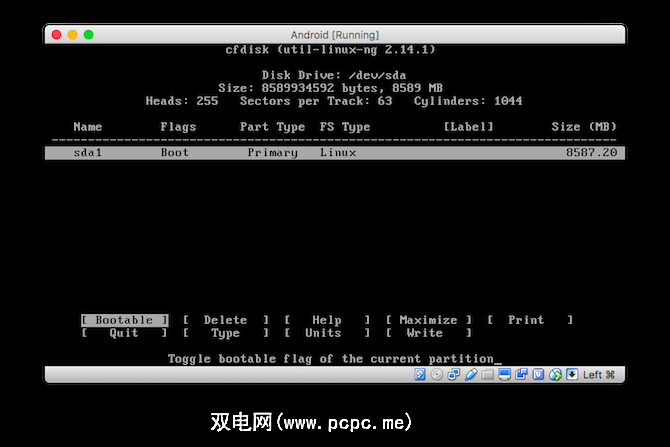670x447 pixels.
Task: Open the shared folders icon
Action: [488, 375]
